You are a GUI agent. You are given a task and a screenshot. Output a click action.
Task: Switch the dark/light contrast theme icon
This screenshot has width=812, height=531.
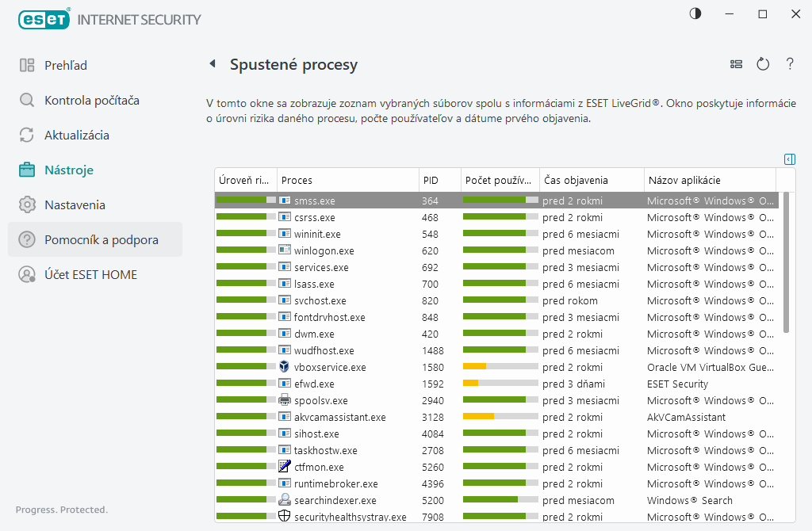pos(695,14)
